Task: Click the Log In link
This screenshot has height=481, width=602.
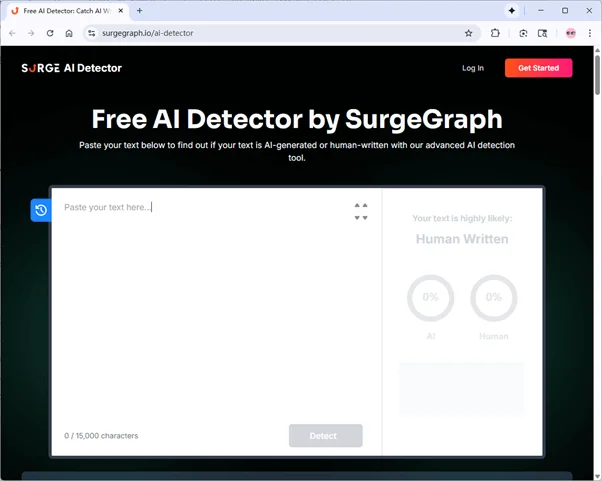Action: pos(473,68)
